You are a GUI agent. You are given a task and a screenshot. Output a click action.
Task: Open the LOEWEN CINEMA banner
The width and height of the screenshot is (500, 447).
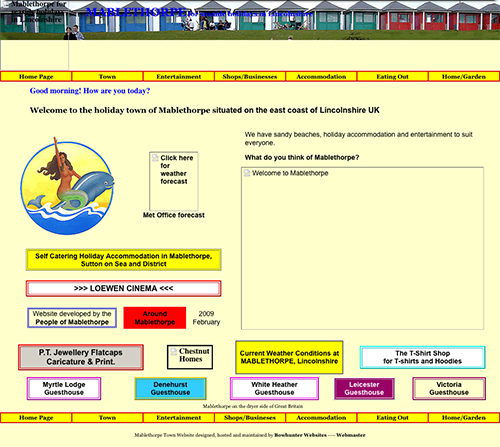click(124, 288)
